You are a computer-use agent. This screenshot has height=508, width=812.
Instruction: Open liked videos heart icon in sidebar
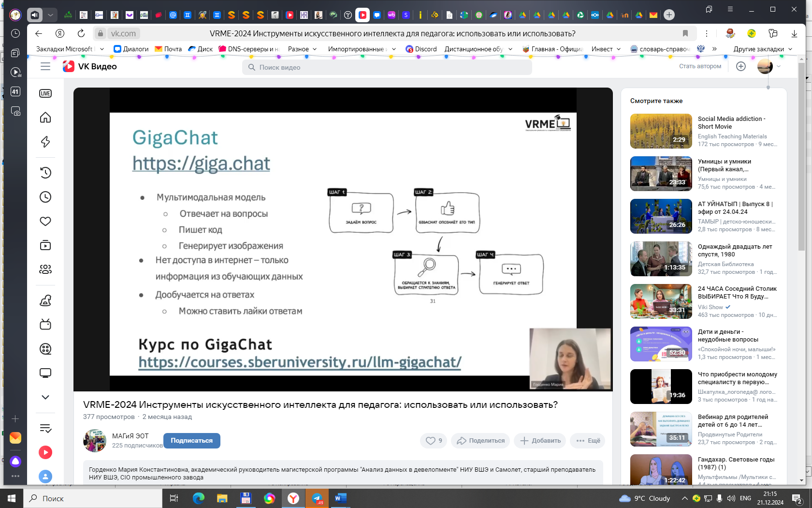(x=45, y=221)
